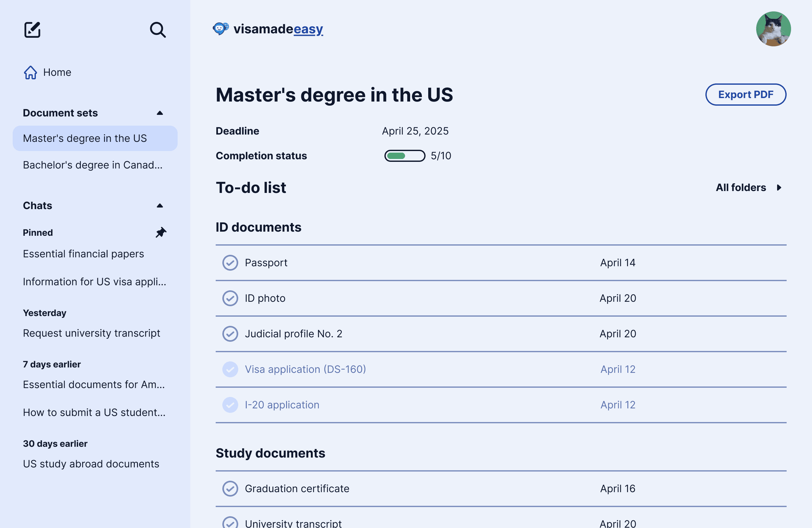The height and width of the screenshot is (528, 812).
Task: Collapse the Chats section arrow
Action: point(160,206)
